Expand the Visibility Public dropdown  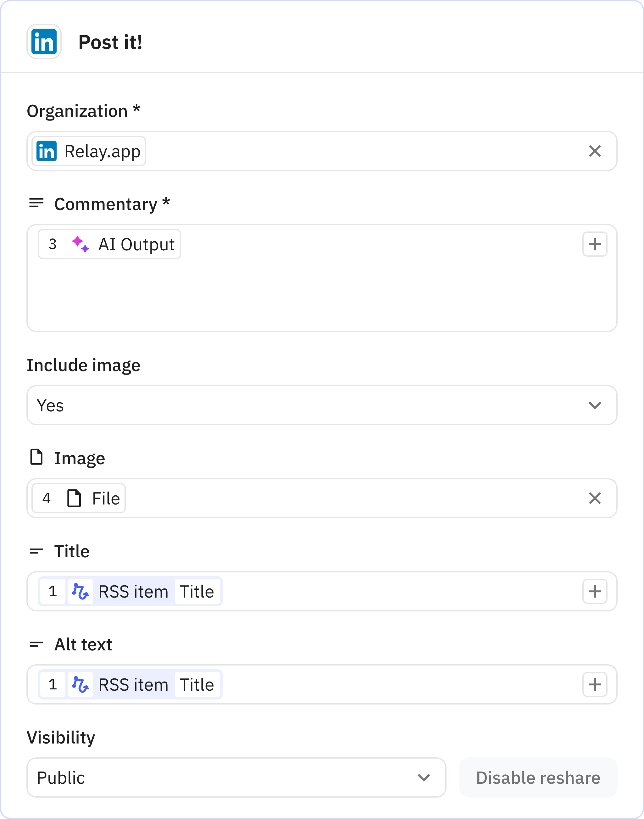click(x=236, y=777)
